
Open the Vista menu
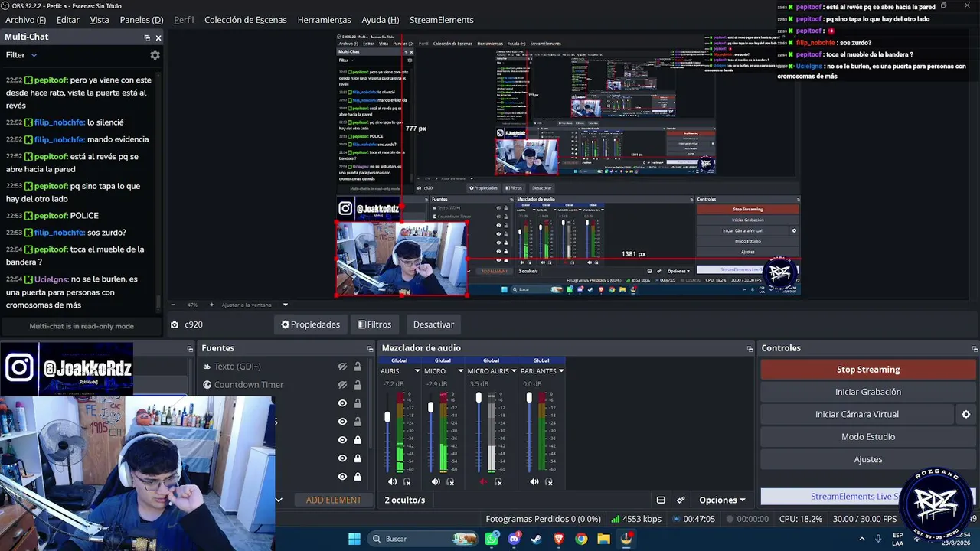pos(100,20)
